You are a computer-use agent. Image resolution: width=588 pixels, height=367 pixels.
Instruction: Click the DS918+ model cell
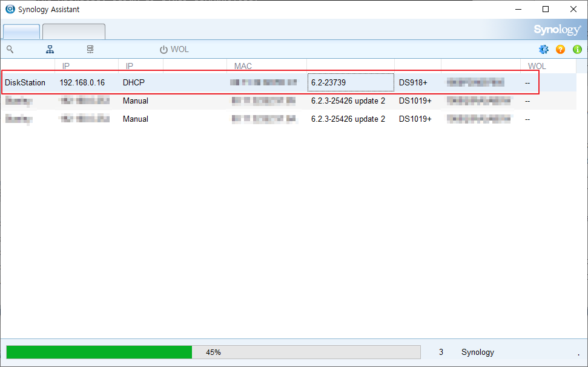pos(413,82)
